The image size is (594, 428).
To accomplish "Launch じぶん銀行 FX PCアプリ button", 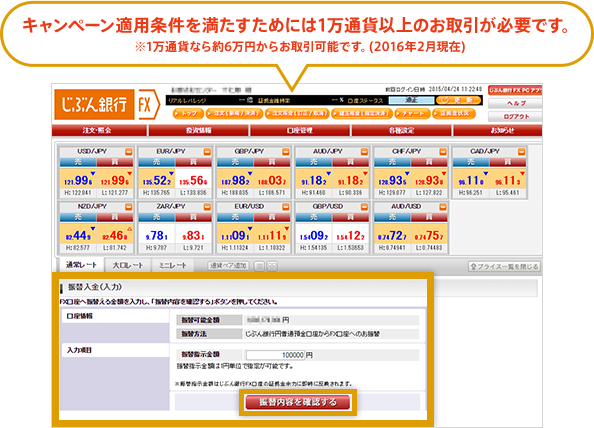I will tap(515, 90).
